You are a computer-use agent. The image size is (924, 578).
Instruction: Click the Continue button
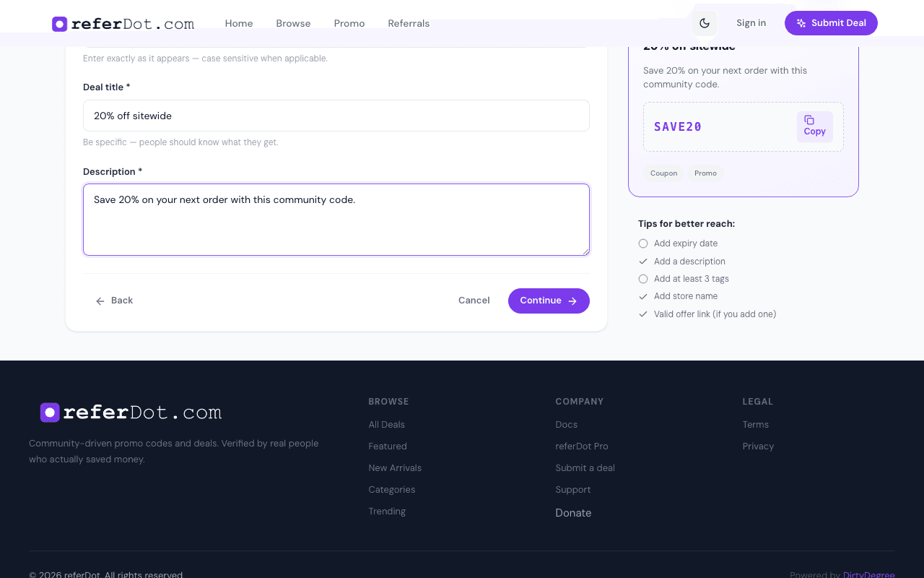pos(549,301)
